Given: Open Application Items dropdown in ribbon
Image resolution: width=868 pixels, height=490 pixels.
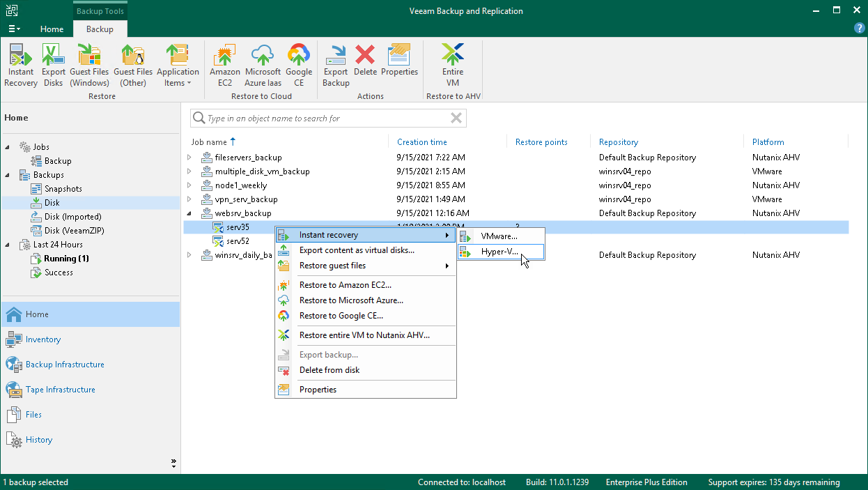Looking at the screenshot, I should tap(178, 65).
